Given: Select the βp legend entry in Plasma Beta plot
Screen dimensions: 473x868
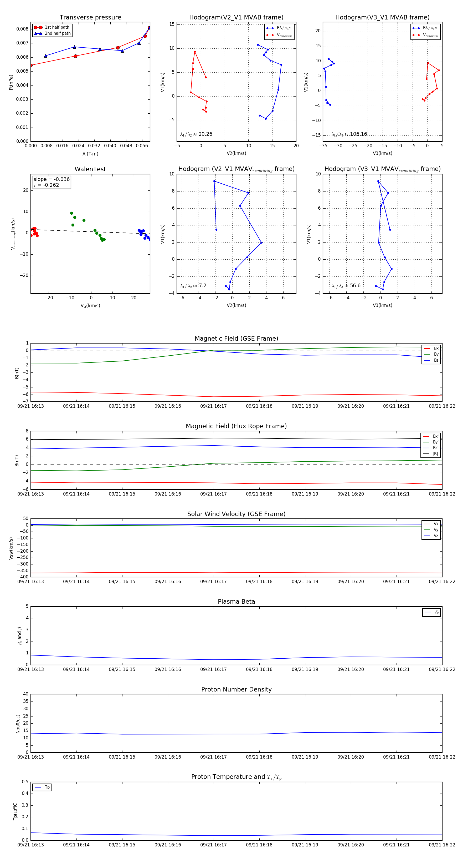Looking at the screenshot, I should pos(431,612).
